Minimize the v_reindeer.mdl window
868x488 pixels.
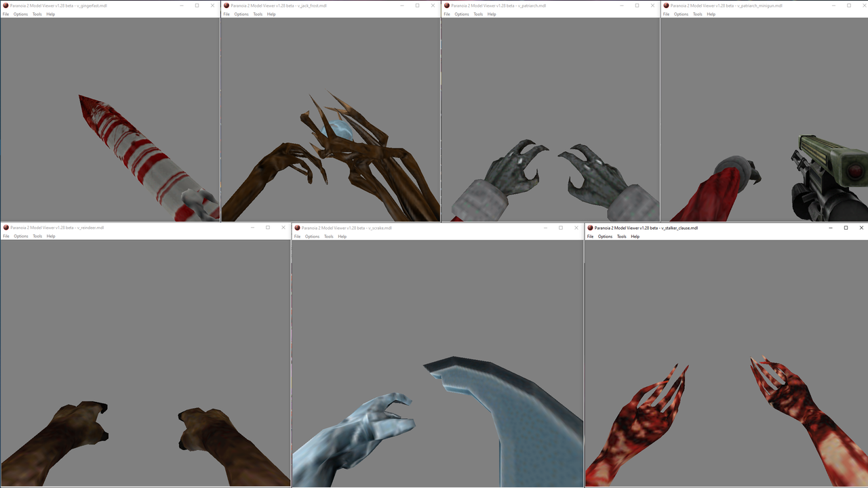252,228
